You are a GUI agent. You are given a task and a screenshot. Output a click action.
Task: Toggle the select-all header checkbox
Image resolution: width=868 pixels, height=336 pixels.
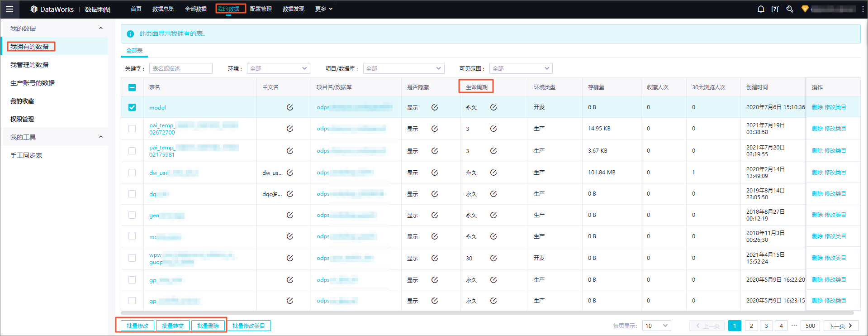(132, 87)
